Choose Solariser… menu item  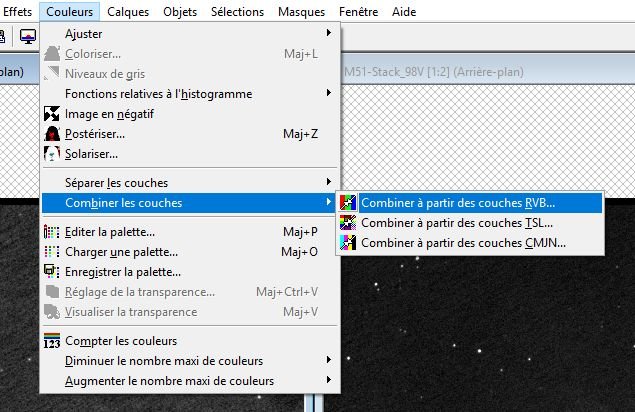pyautogui.click(x=190, y=154)
